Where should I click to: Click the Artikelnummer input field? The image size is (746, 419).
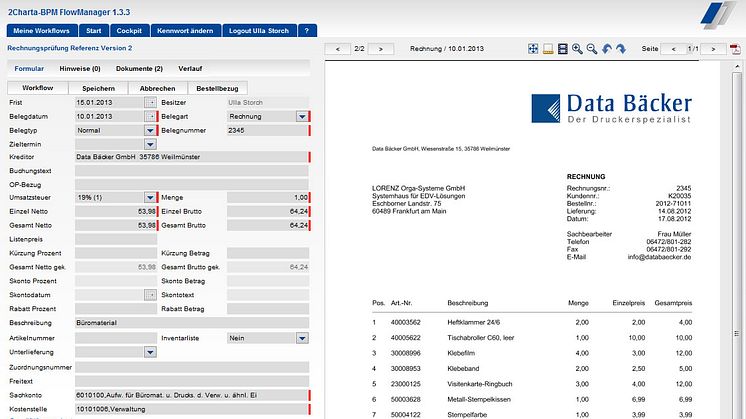click(116, 338)
